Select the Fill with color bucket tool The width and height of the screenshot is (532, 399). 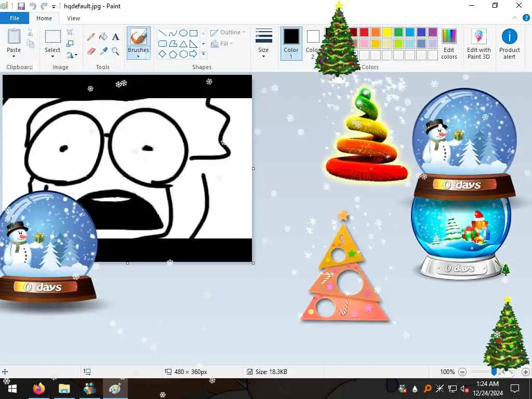(x=103, y=37)
